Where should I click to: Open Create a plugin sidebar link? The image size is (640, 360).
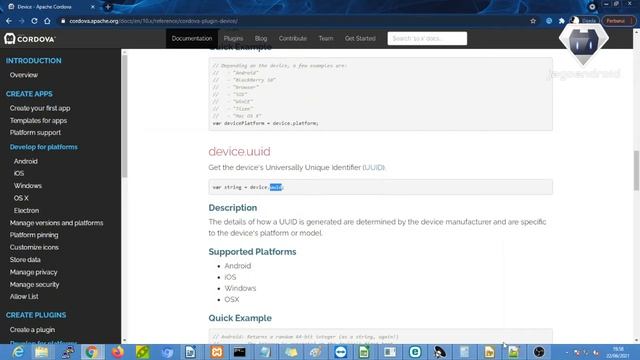click(32, 330)
